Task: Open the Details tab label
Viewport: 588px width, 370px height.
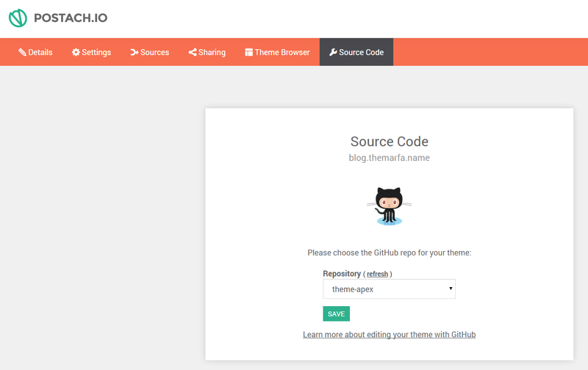Action: 40,52
